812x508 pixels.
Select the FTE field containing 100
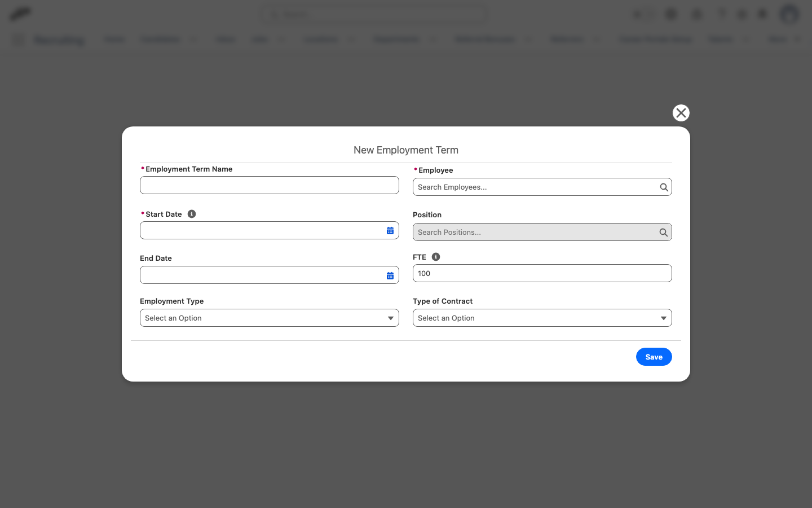tap(542, 273)
